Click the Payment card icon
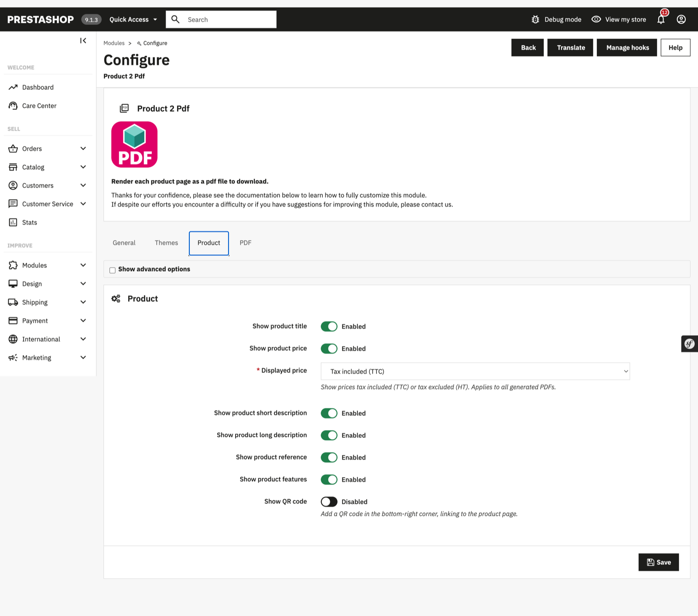 coord(13,321)
